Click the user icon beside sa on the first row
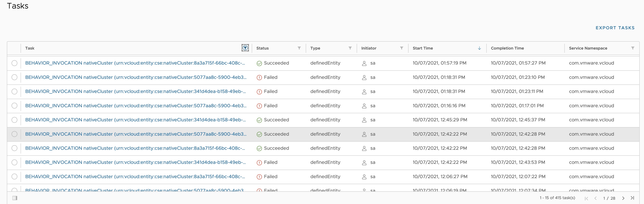This screenshot has height=204, width=644. (x=364, y=63)
